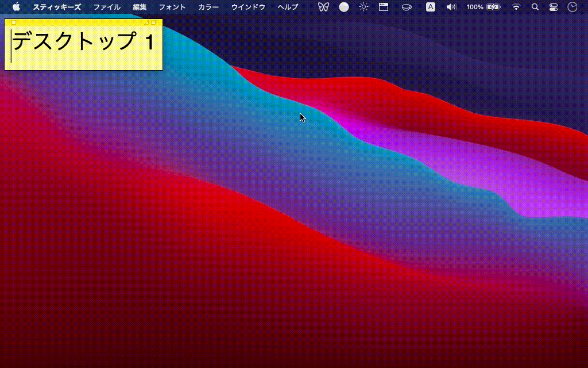This screenshot has width=588, height=368.
Task: Open Control Center toggles icon
Action: [553, 7]
